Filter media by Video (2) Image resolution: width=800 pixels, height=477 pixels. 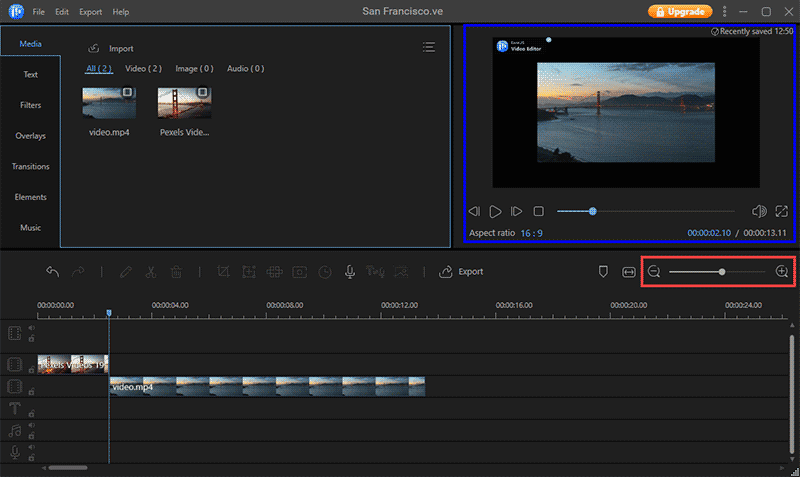(143, 69)
